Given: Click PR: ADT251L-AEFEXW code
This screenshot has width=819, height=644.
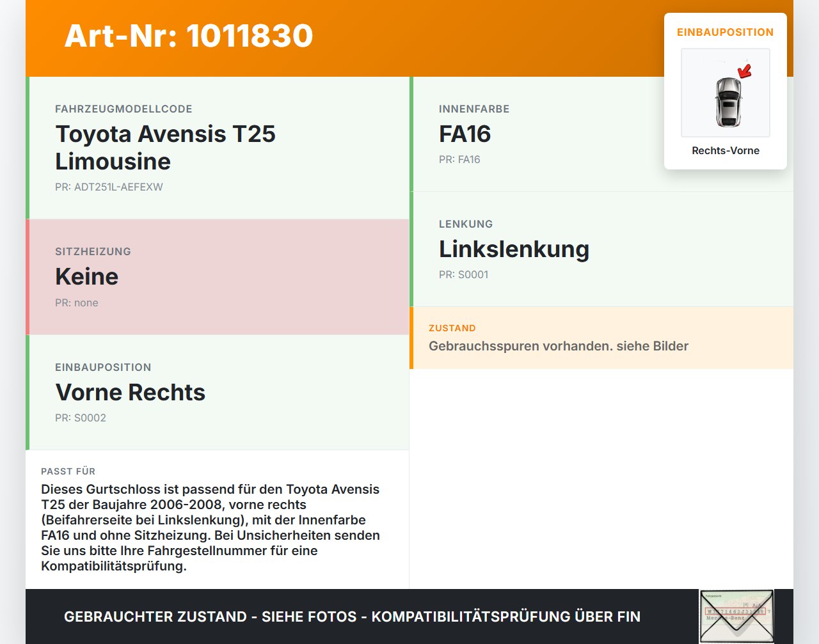Looking at the screenshot, I should tap(109, 187).
